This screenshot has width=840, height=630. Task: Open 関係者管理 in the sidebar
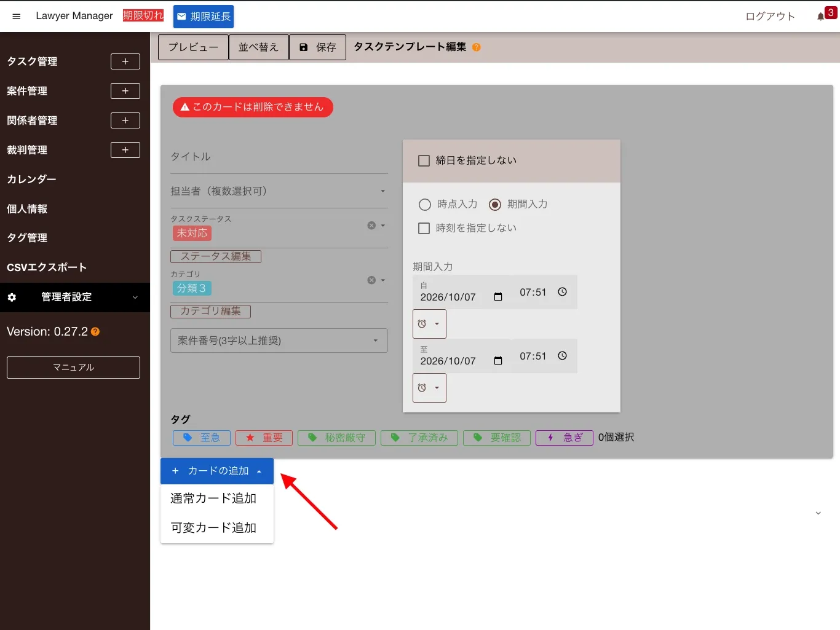coord(32,120)
